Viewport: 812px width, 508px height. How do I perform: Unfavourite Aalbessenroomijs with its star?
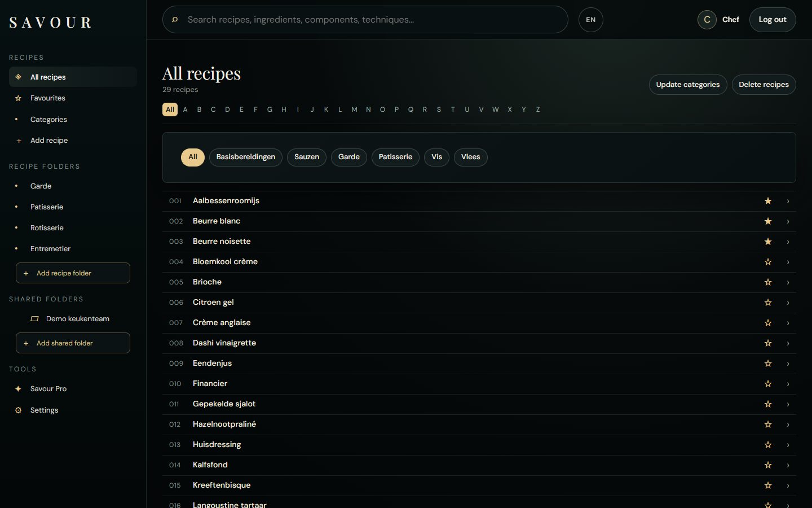tap(768, 201)
